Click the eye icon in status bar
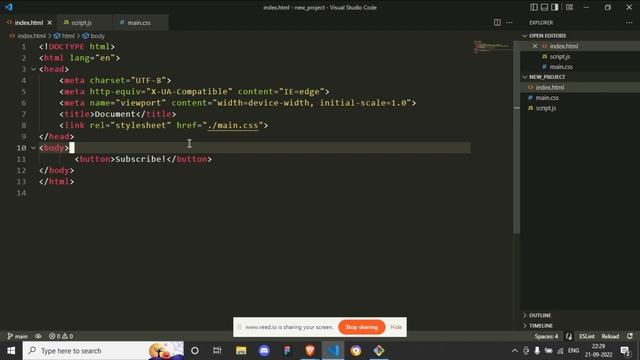The image size is (640, 360). [38, 336]
